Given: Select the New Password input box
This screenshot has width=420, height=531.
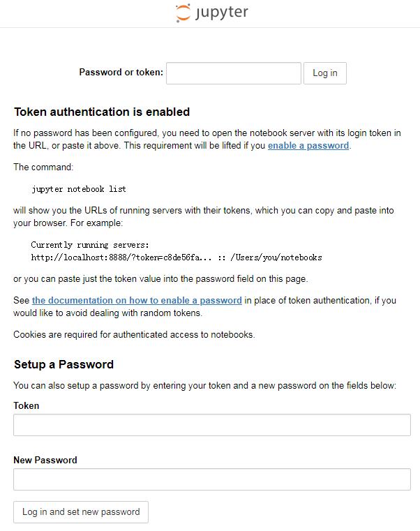Looking at the screenshot, I should click(x=211, y=479).
